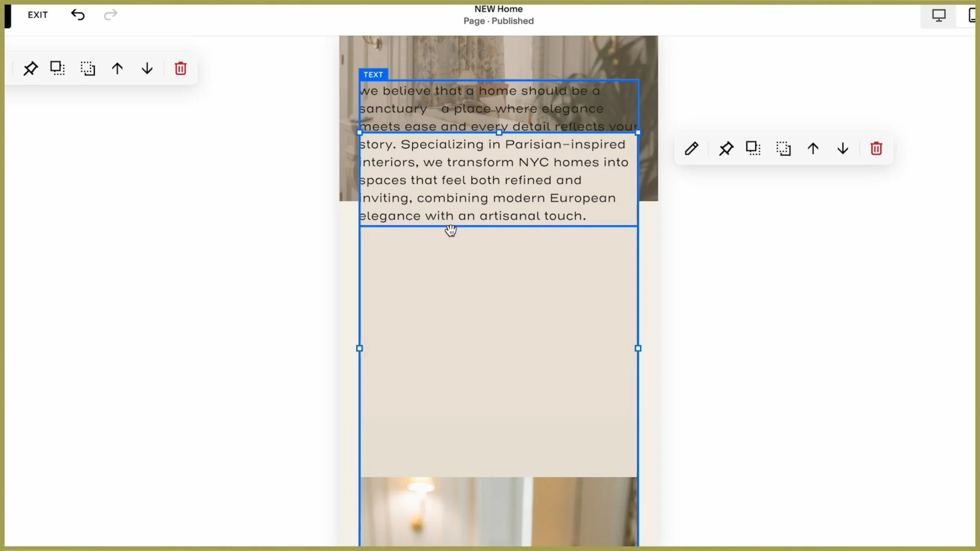Click move down arrow in left toolbar
980x551 pixels.
pos(147,69)
